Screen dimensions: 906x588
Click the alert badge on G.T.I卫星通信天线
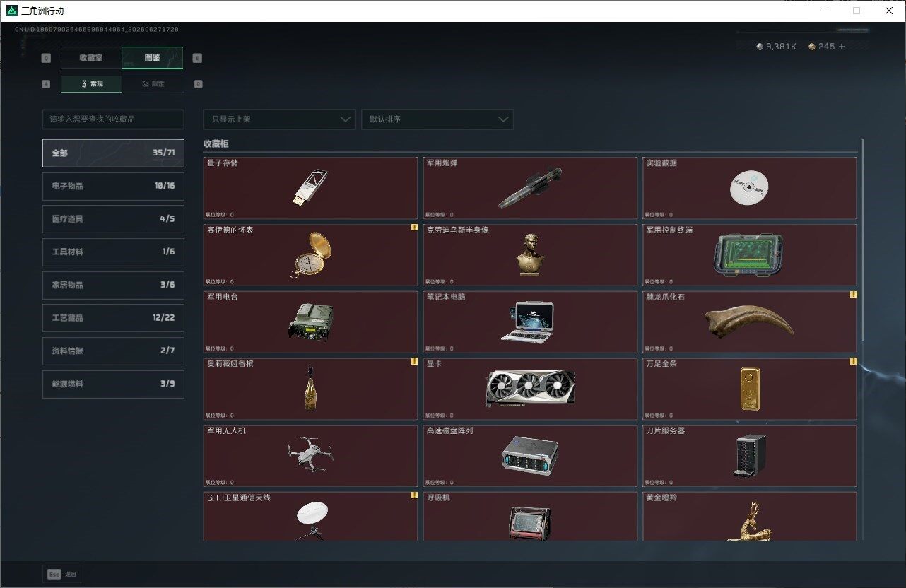click(x=414, y=495)
